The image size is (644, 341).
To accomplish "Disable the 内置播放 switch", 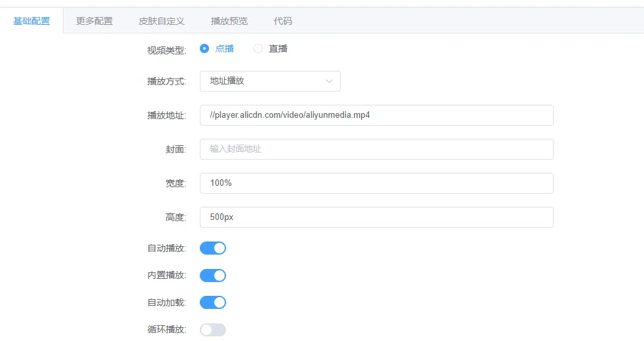I will pos(213,276).
